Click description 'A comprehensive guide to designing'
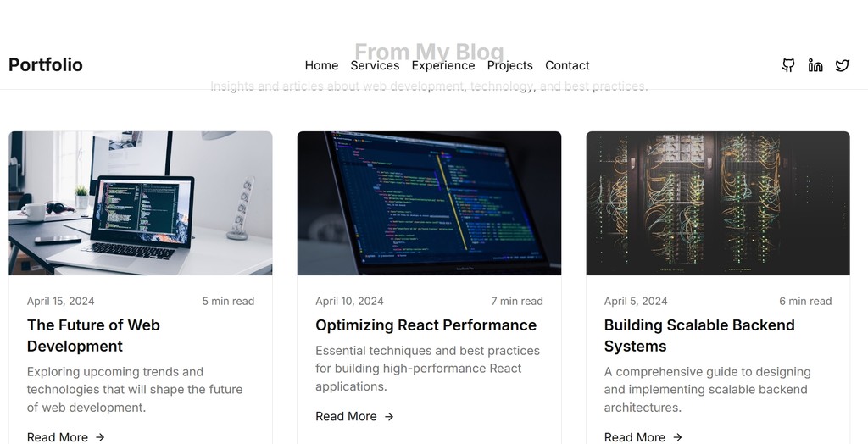This screenshot has width=868, height=444. point(708,390)
